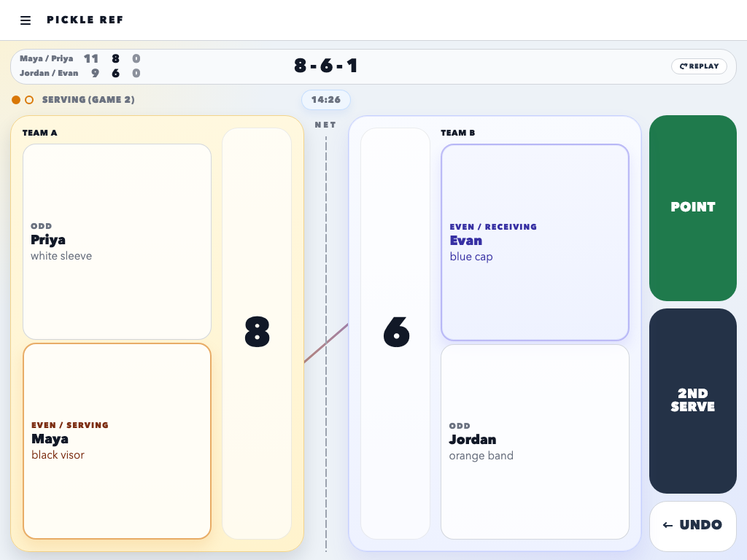Viewport: 747px width, 560px height.
Task: Select Priya's player card
Action: click(x=117, y=241)
